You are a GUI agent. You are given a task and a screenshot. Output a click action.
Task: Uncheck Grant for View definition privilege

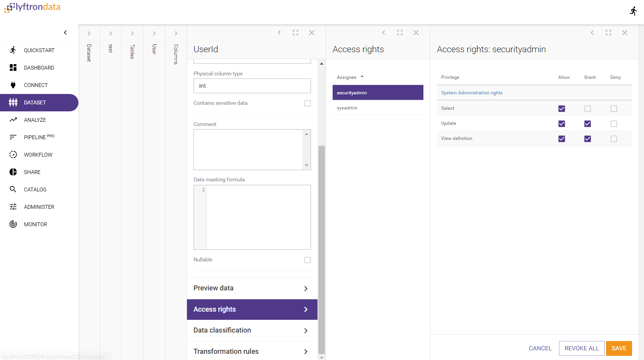click(x=588, y=139)
